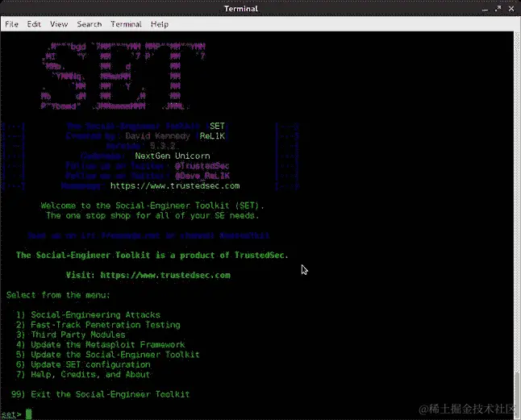
Task: Click the 'Select from the menu:' text
Action: click(x=58, y=295)
